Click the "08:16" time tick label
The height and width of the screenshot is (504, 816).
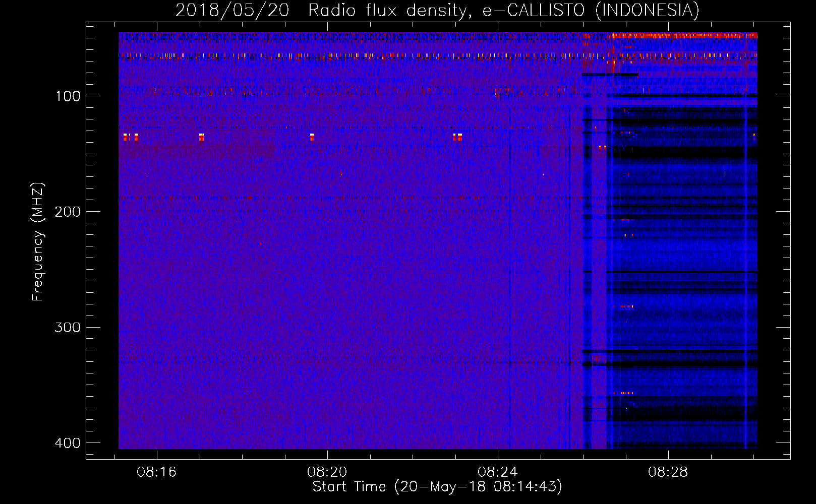pyautogui.click(x=157, y=472)
